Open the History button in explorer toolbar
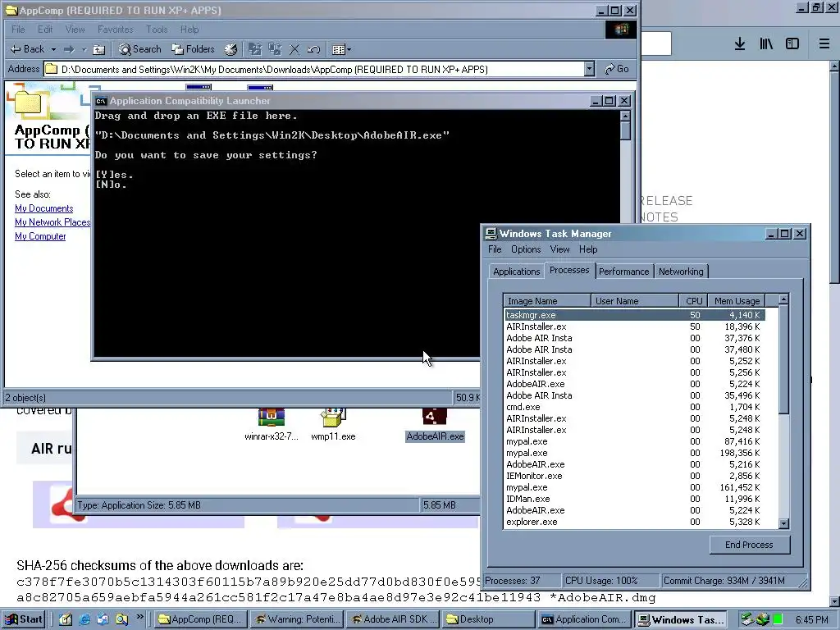 [231, 49]
